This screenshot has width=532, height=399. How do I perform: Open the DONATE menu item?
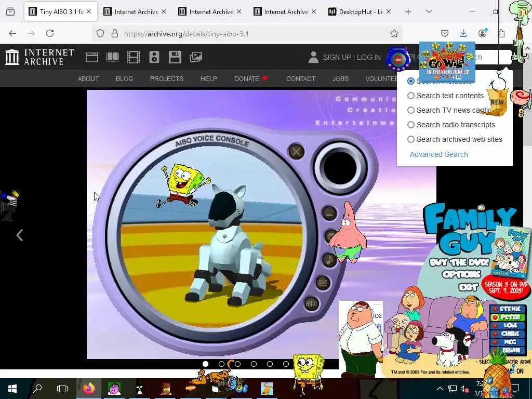pos(251,79)
